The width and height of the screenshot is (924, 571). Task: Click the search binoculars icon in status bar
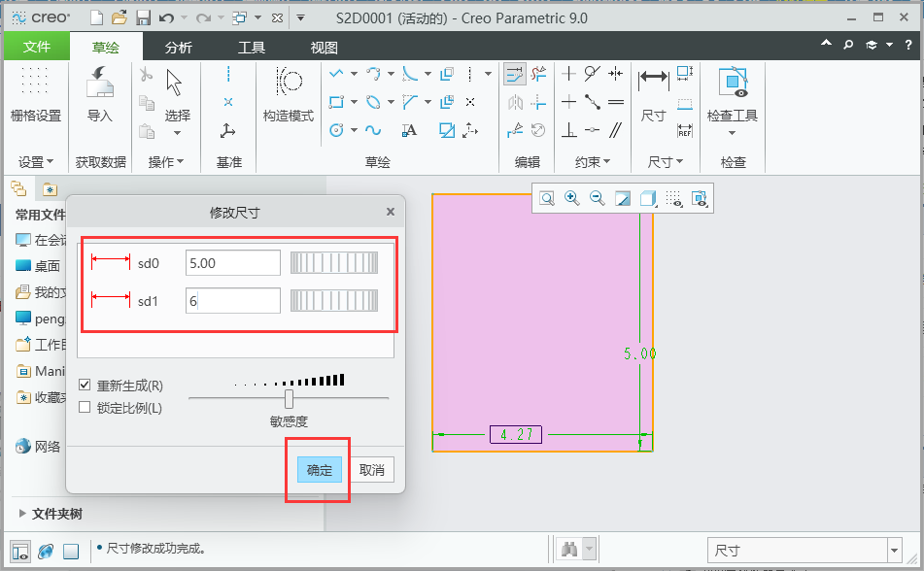(x=569, y=550)
